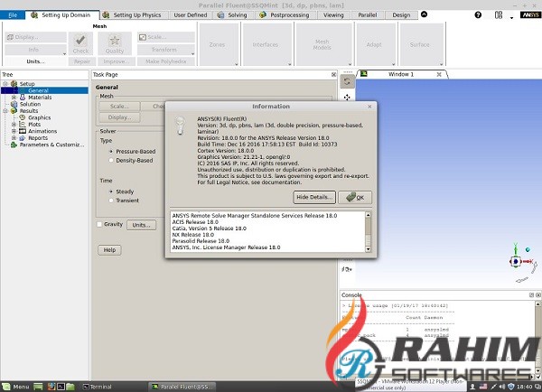The height and width of the screenshot is (392, 542).
Task: Select Materials in the tree
Action: coord(40,98)
